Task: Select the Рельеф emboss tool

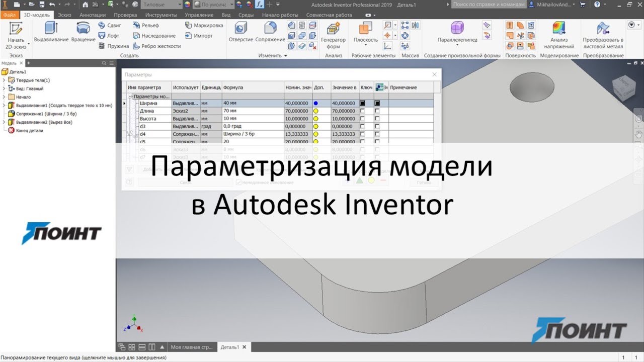Action: (x=145, y=25)
